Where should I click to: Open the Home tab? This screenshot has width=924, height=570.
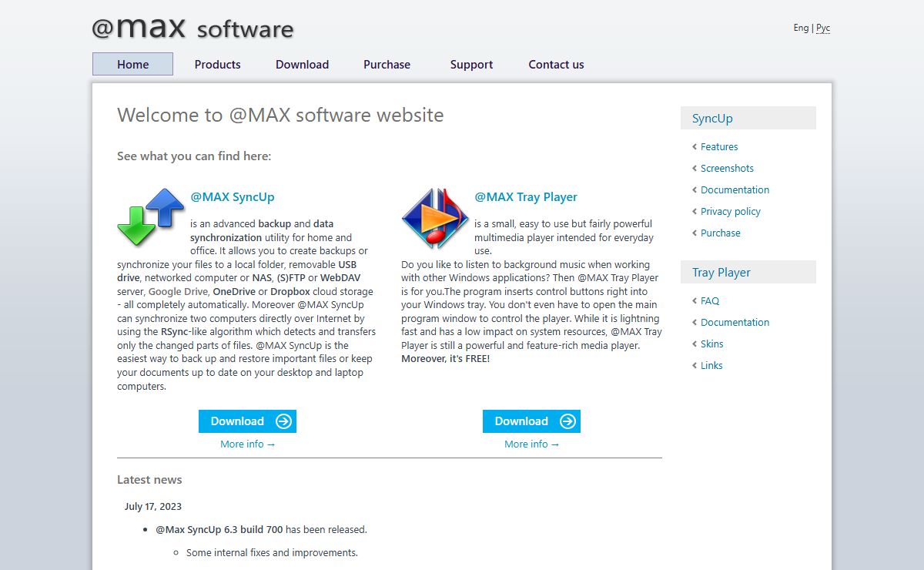point(132,65)
